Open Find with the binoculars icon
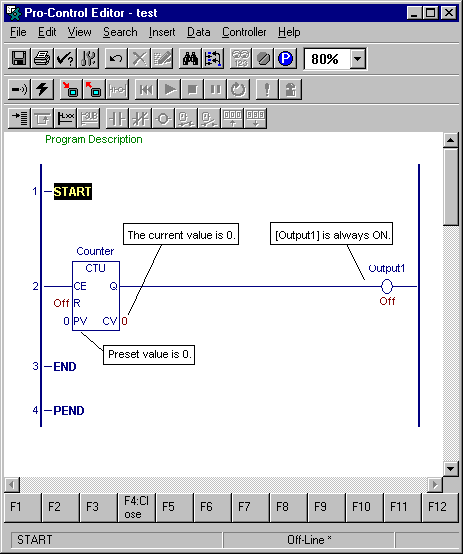 (x=190, y=58)
